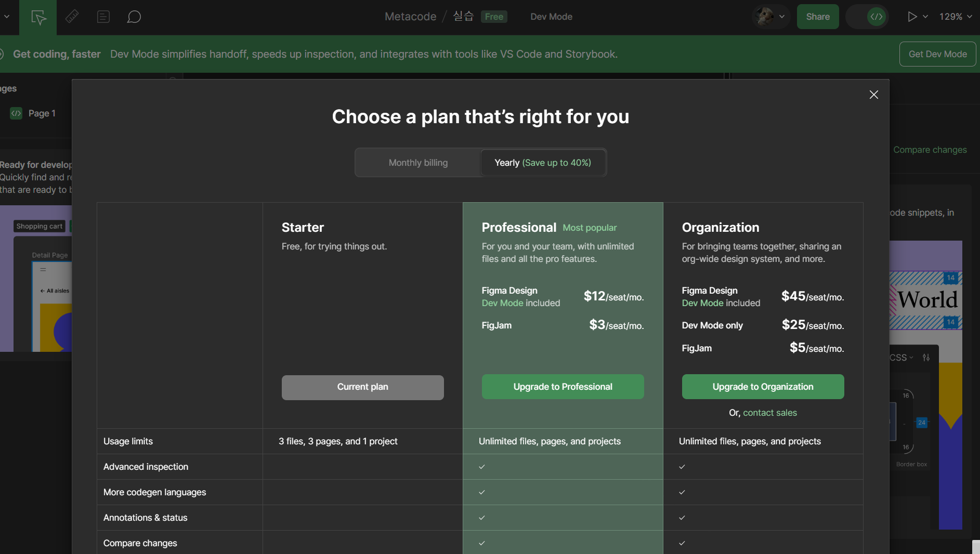Open the CSS language dropdown
This screenshot has height=554, width=980.
point(901,358)
